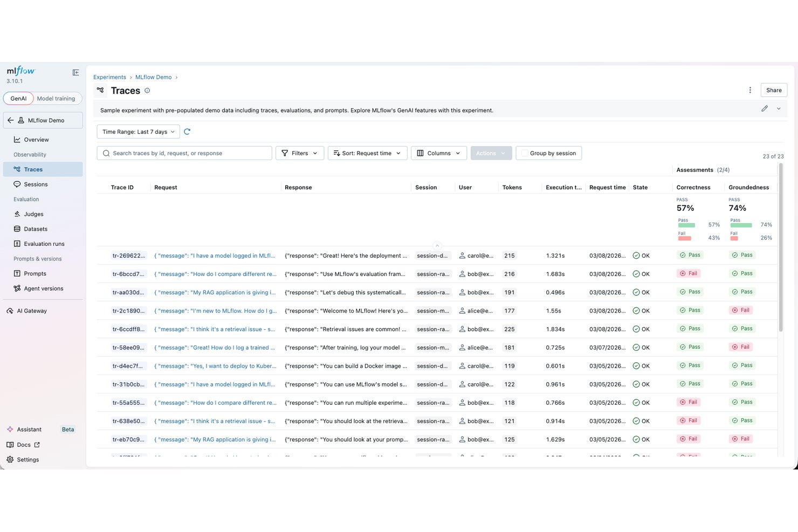Click the Overview chart icon

click(17, 140)
